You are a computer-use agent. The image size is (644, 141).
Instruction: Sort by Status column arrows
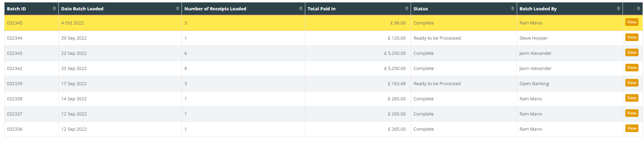coord(513,9)
